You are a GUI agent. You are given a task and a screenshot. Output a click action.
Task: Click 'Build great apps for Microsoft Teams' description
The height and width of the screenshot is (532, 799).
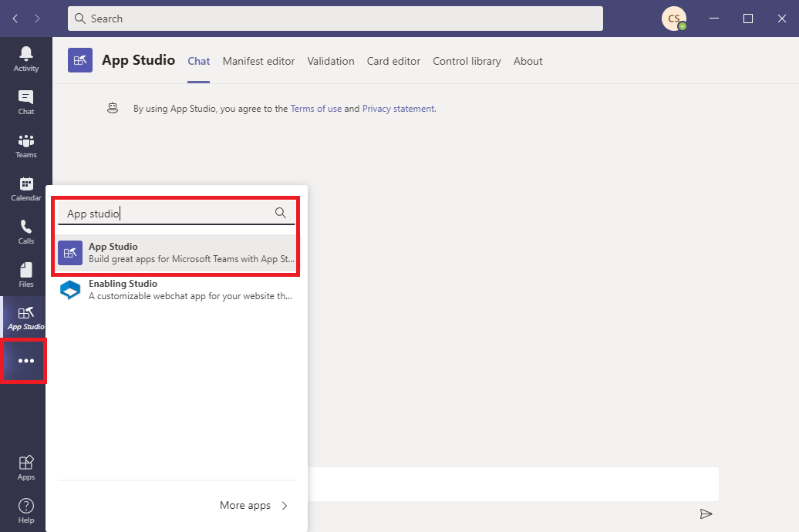point(191,259)
